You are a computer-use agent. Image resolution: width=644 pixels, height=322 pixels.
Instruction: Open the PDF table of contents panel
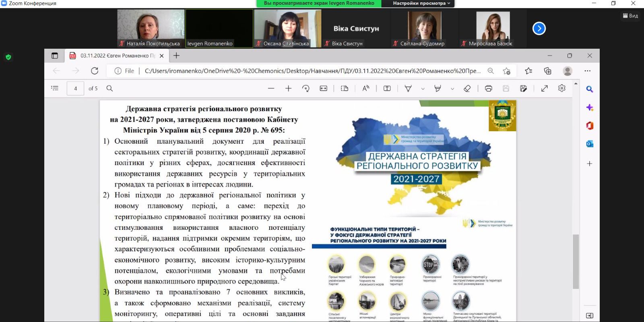(x=55, y=88)
